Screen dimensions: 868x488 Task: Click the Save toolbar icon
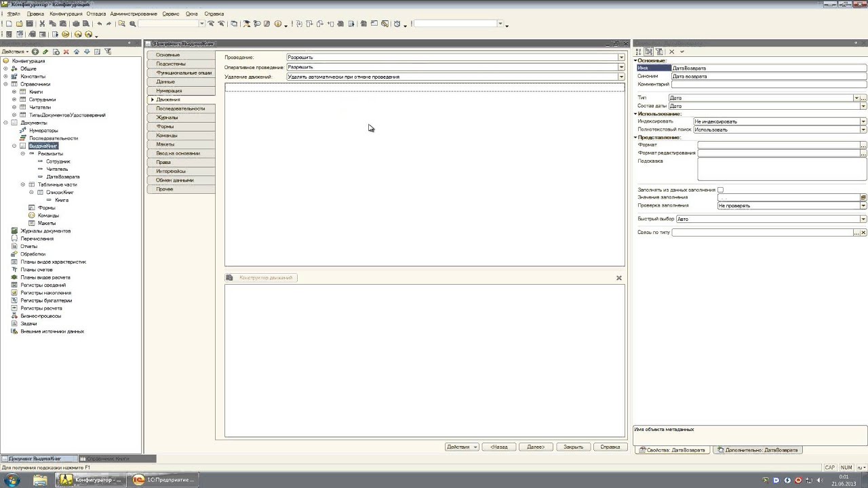pyautogui.click(x=29, y=24)
